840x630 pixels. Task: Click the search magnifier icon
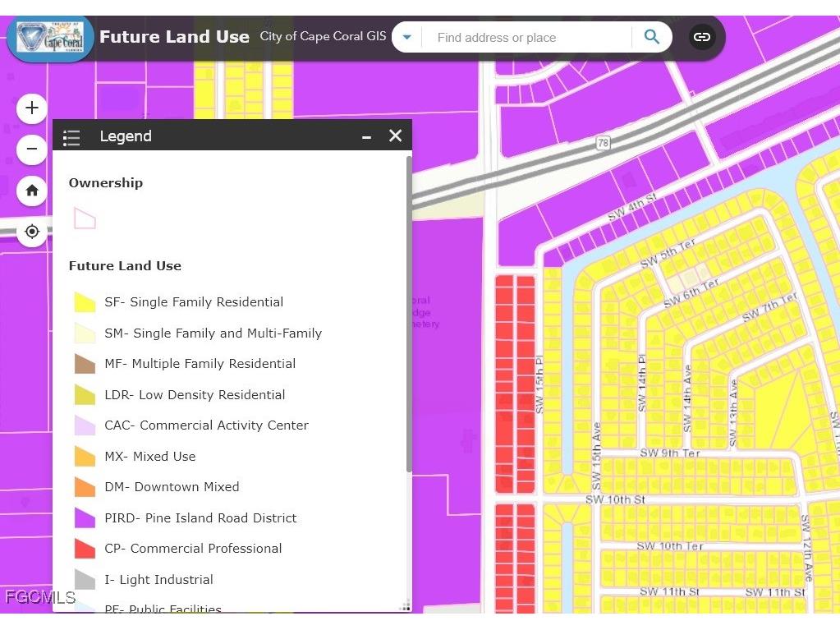pos(651,36)
